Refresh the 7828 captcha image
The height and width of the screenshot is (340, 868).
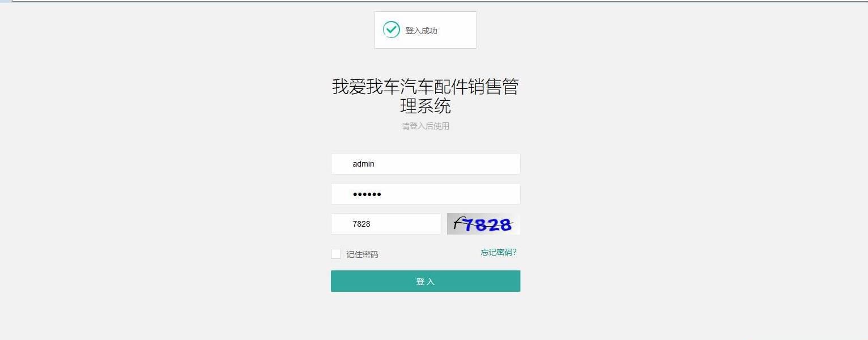tap(483, 224)
